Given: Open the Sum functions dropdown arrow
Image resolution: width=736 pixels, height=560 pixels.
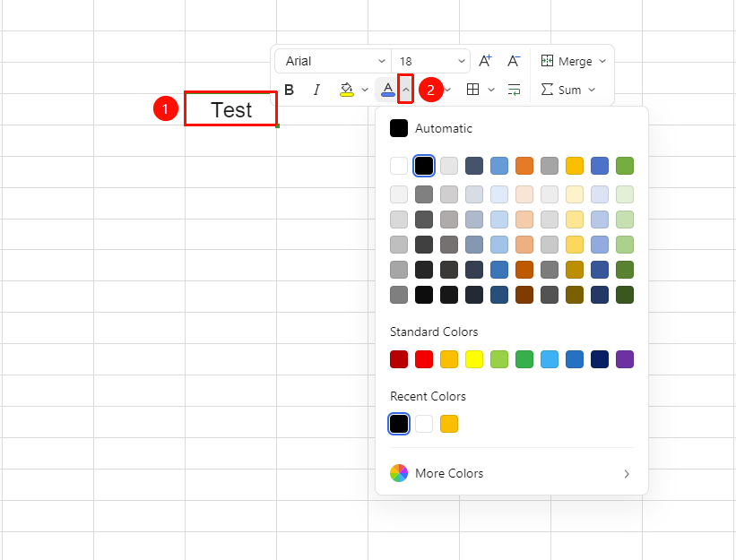Looking at the screenshot, I should (x=592, y=90).
